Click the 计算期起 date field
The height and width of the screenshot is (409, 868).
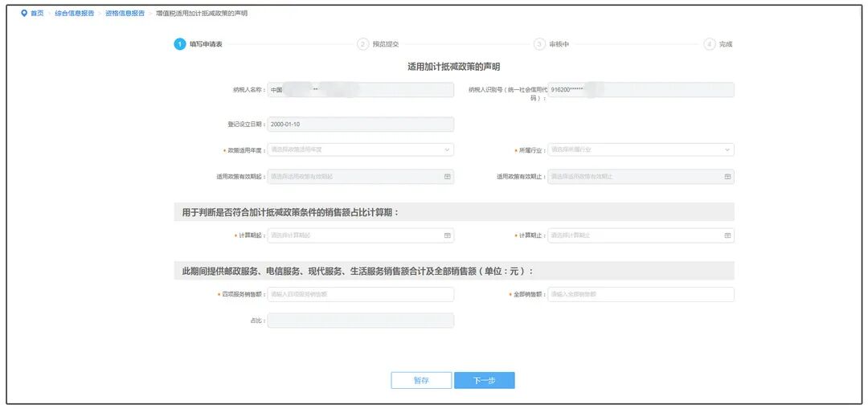[x=360, y=235]
